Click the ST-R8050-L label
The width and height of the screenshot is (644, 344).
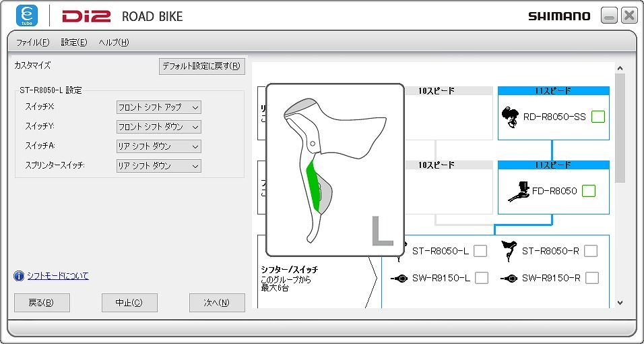[441, 251]
